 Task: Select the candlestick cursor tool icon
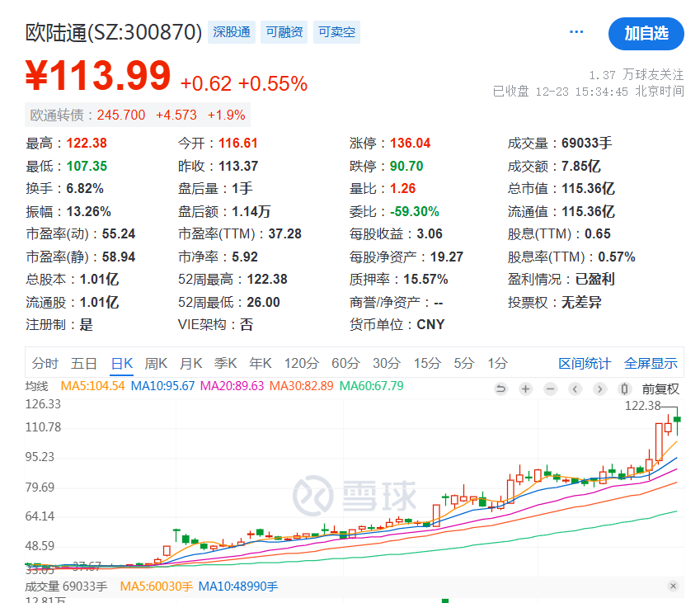click(x=623, y=388)
